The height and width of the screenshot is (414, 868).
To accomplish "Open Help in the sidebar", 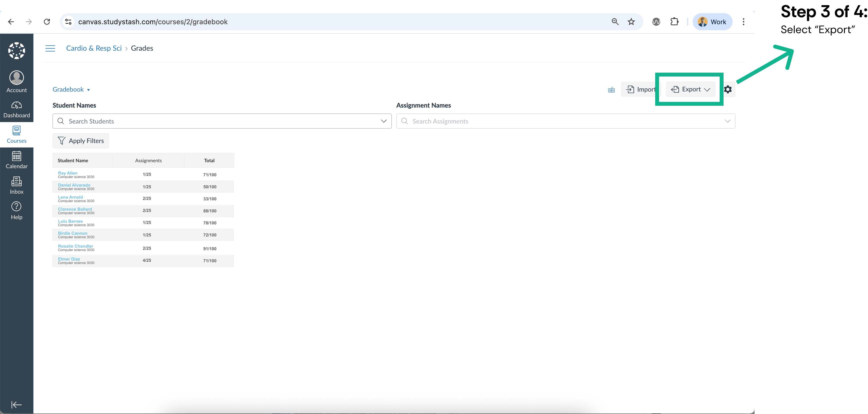I will point(17,211).
